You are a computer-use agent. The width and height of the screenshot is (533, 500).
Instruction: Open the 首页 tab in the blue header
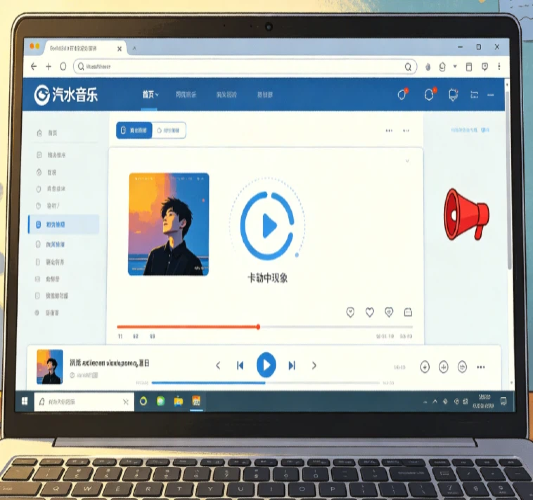click(148, 94)
